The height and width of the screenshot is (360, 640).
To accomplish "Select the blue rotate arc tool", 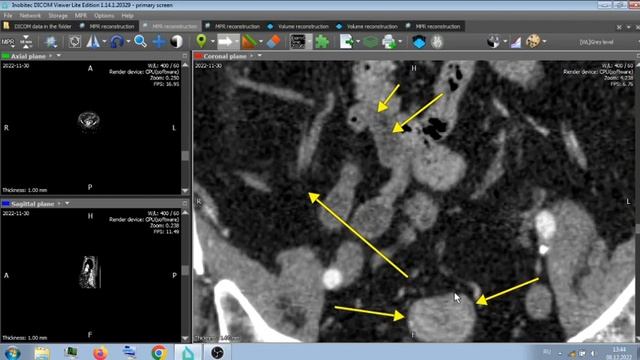I will pyautogui.click(x=117, y=42).
